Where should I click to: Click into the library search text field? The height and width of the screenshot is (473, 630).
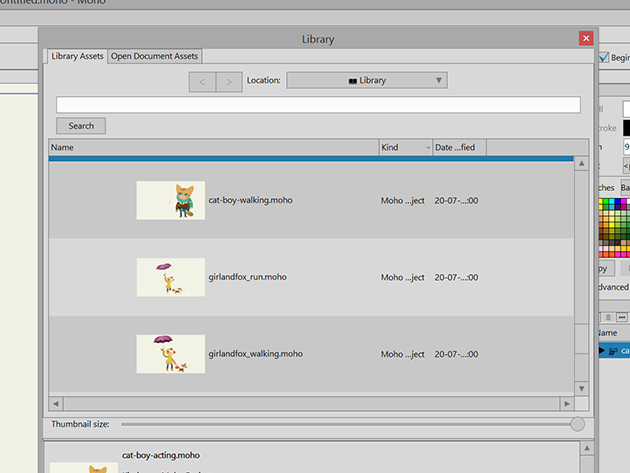(x=318, y=105)
